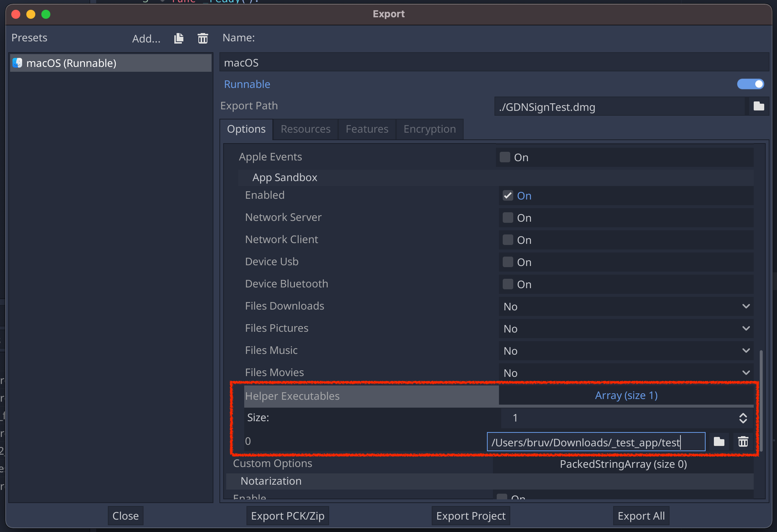777x532 pixels.
Task: Browse for an Export Path file
Action: point(759,106)
